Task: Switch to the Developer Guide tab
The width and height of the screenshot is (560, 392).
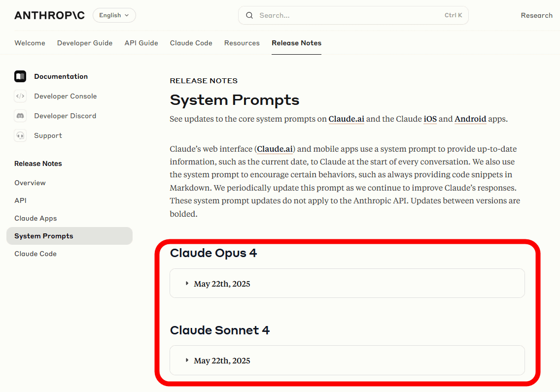Action: coord(85,43)
